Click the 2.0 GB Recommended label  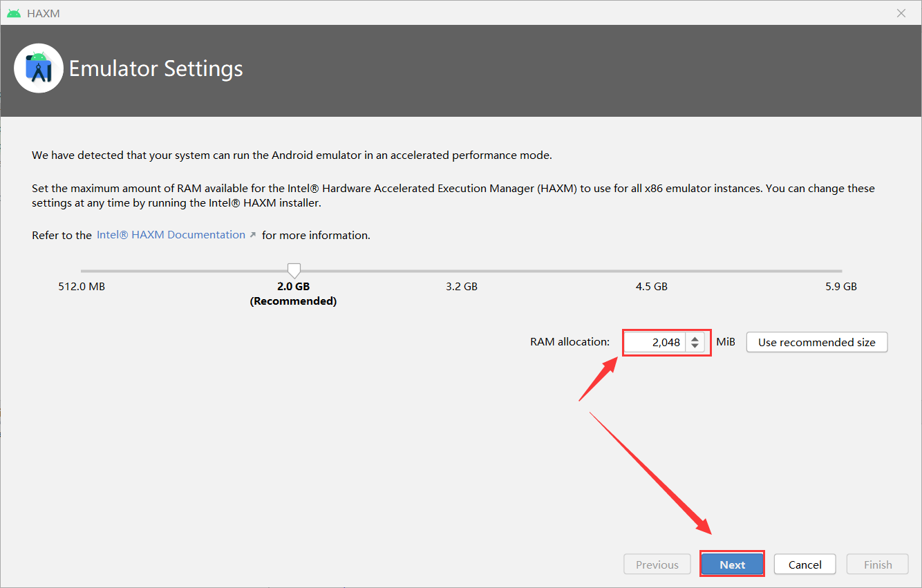point(293,294)
